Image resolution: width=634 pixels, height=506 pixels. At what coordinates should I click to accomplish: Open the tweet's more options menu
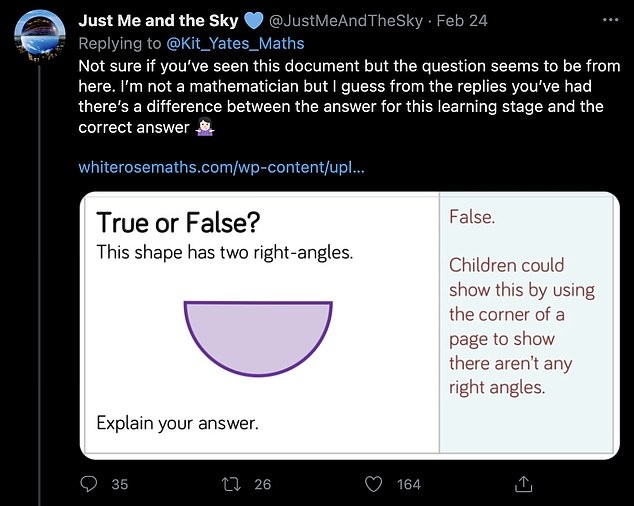(609, 20)
